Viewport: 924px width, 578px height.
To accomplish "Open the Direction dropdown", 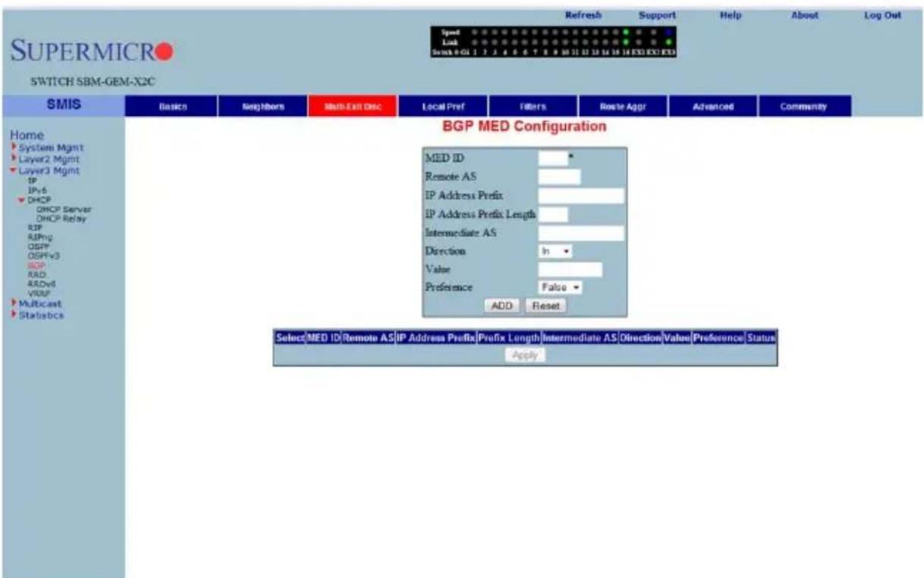I will tap(555, 250).
